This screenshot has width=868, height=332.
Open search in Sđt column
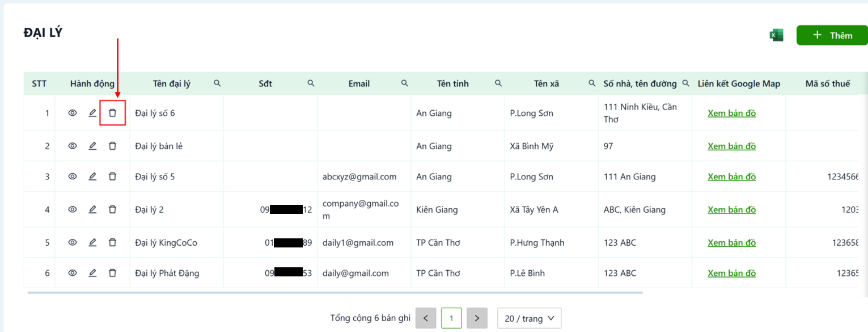coord(311,83)
